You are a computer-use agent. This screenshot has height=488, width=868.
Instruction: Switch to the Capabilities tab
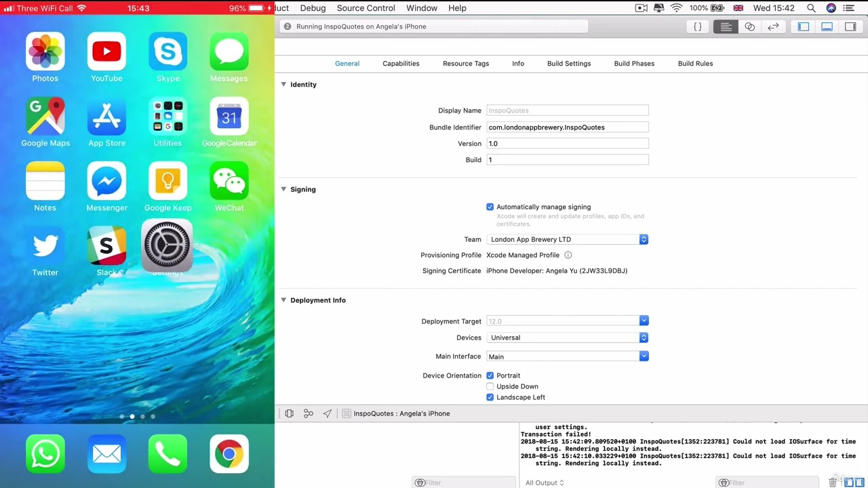(401, 64)
